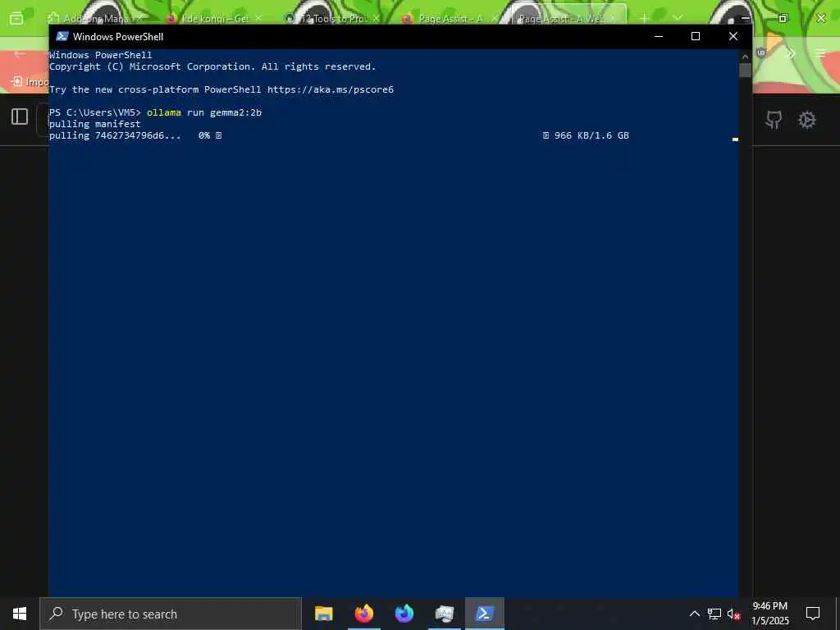
Task: Expand the list all tabs chevron in Firefox
Action: click(x=678, y=18)
